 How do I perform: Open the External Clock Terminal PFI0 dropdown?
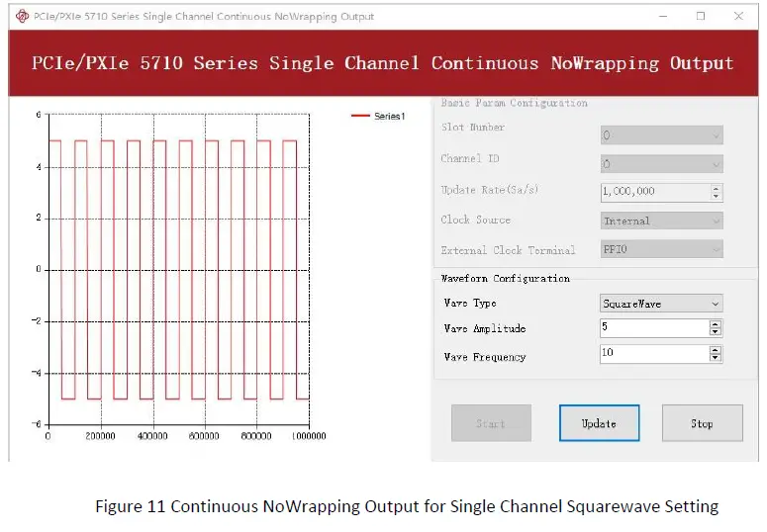[661, 249]
